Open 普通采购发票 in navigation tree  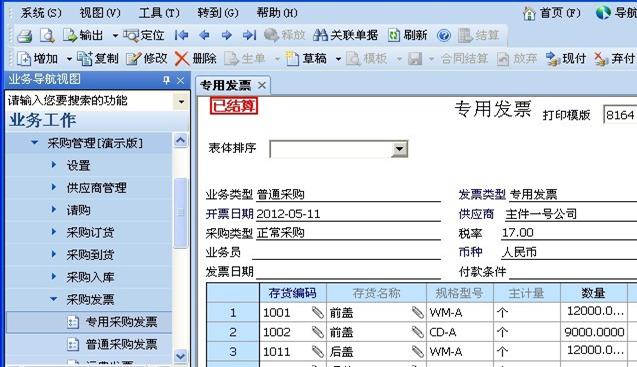point(113,344)
